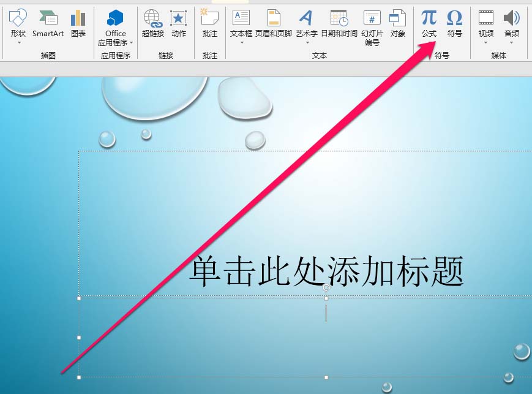The width and height of the screenshot is (532, 394).
Task: Insert 日期和时间 date and time
Action: 339,24
